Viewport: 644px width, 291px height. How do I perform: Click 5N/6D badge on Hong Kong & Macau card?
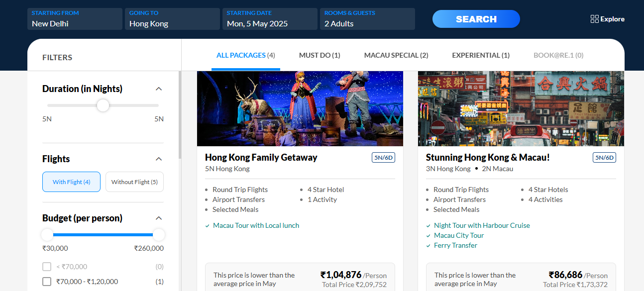604,158
